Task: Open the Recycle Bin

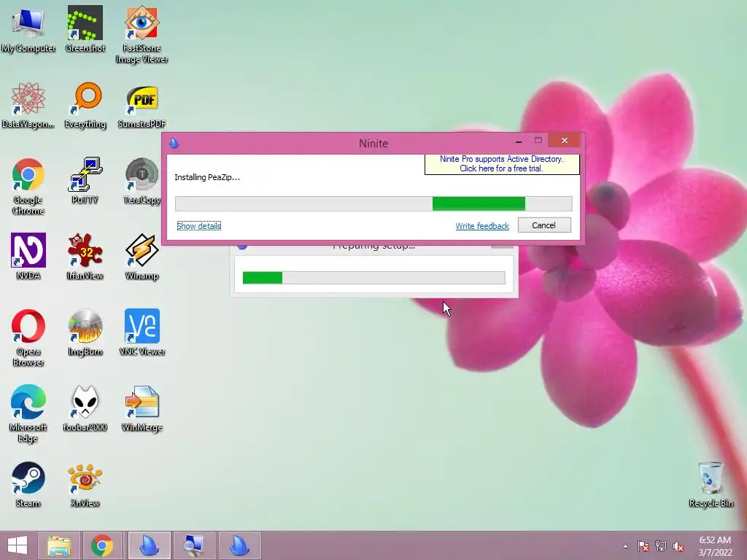Action: pyautogui.click(x=711, y=484)
